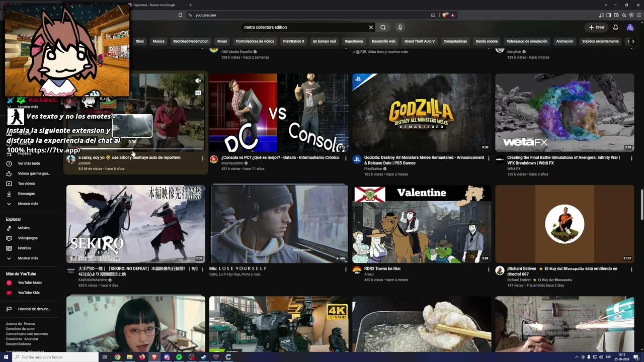Open Spotify from the taskbar

[x=179, y=357]
